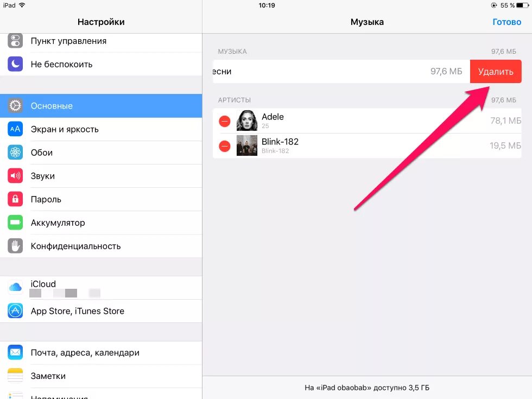Select the Adele artist name
The height and width of the screenshot is (399, 532).
[x=273, y=117]
